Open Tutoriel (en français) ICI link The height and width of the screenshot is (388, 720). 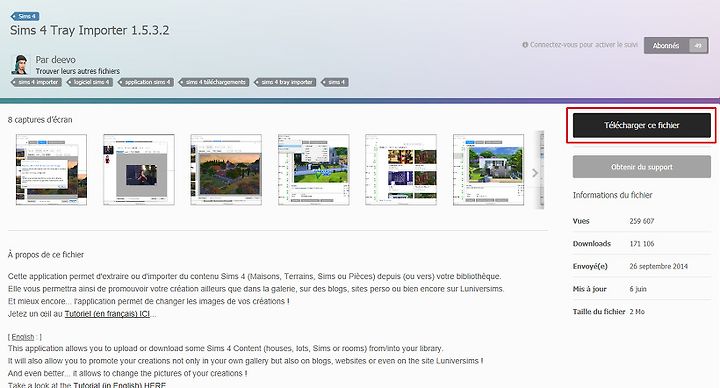tap(107, 314)
